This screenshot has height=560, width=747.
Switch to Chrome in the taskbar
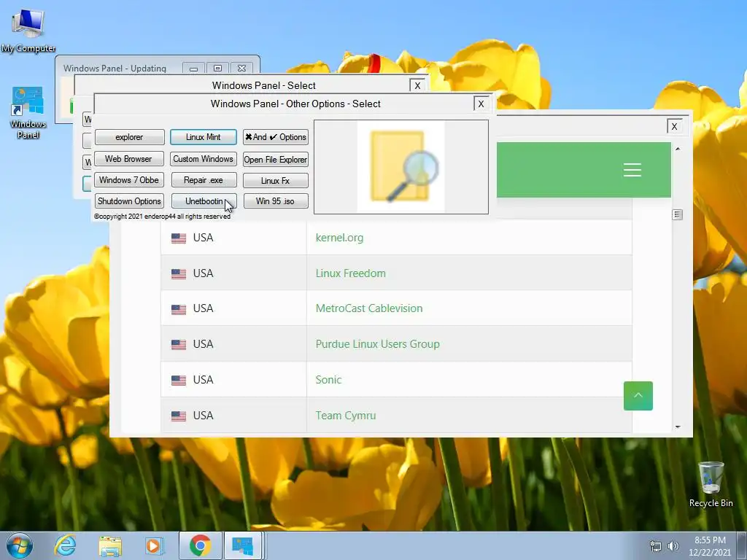200,545
